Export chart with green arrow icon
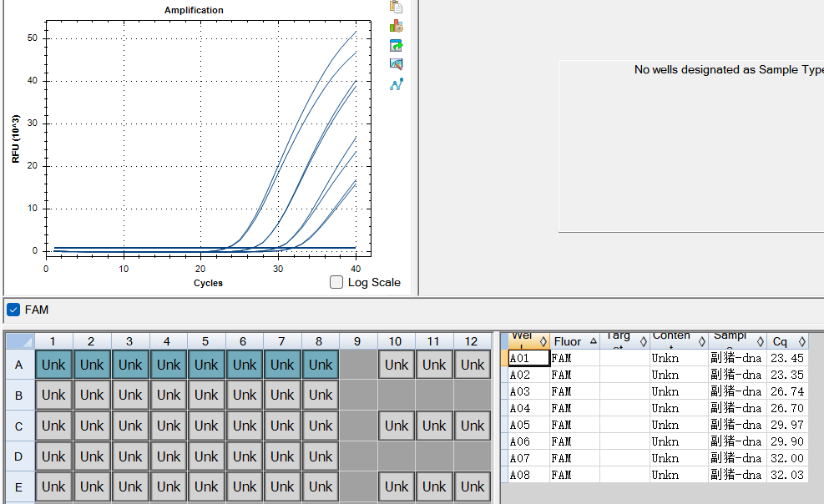This screenshot has height=504, width=824. 397,46
